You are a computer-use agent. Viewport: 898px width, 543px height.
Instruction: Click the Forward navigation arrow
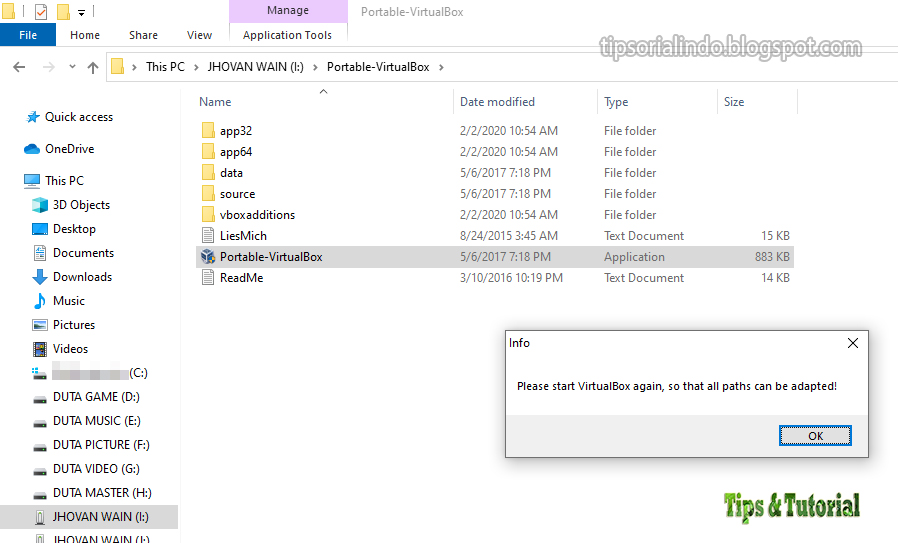pos(49,67)
